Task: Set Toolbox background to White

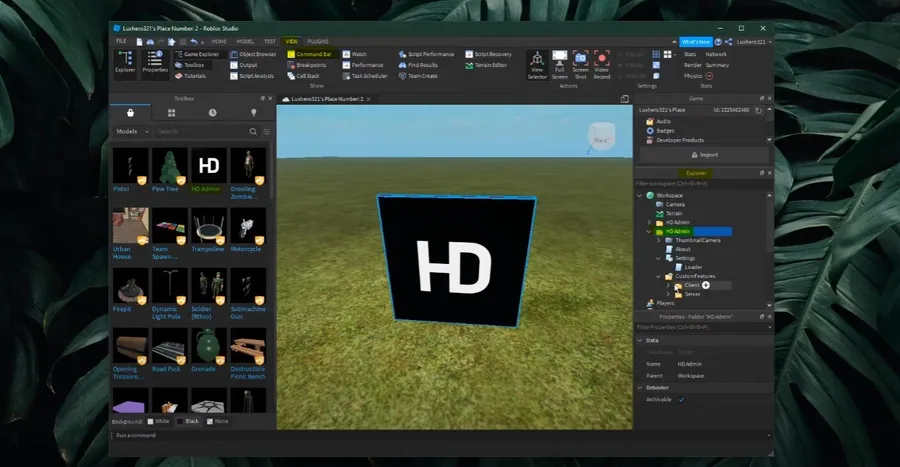Action: [158, 421]
